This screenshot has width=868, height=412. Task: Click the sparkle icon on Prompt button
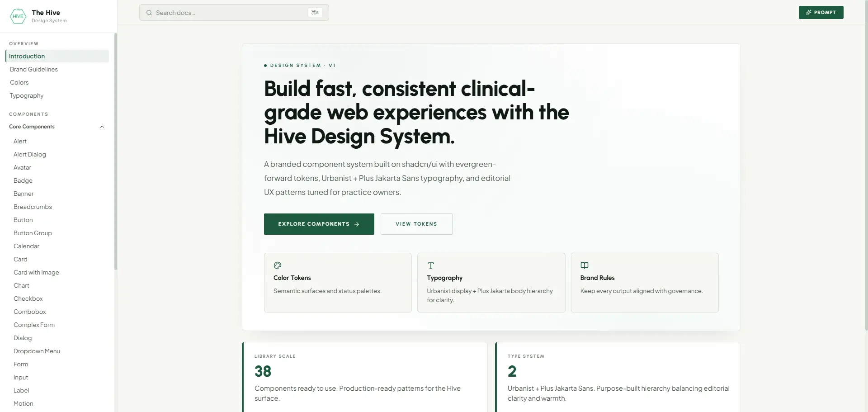(x=809, y=13)
